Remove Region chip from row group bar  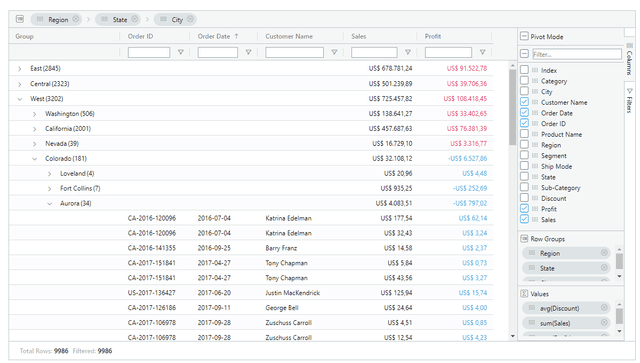pyautogui.click(x=76, y=19)
